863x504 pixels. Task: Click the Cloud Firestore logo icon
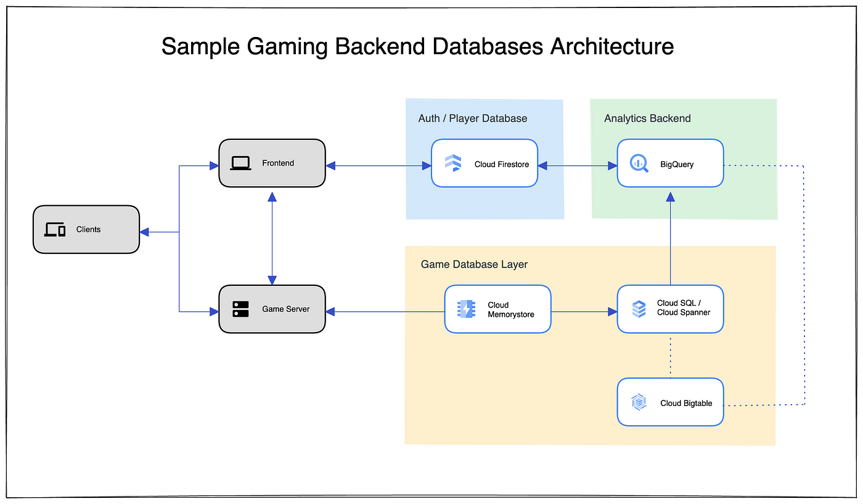(x=453, y=163)
